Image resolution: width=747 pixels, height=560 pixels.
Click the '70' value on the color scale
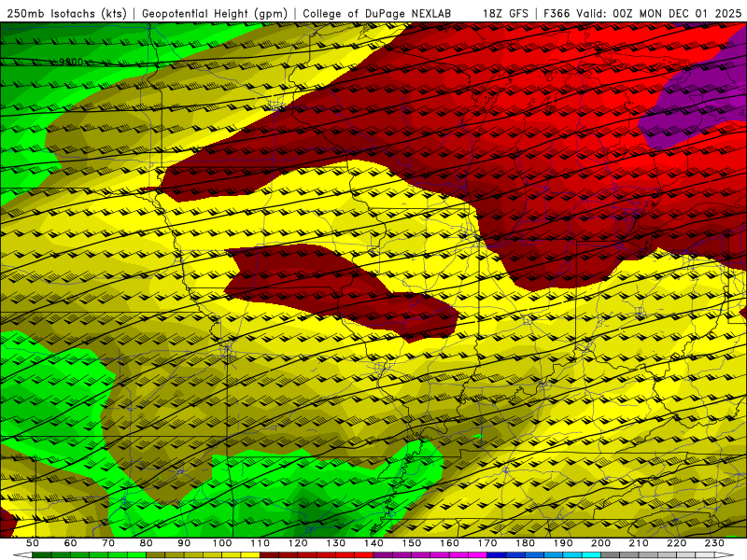(108, 543)
